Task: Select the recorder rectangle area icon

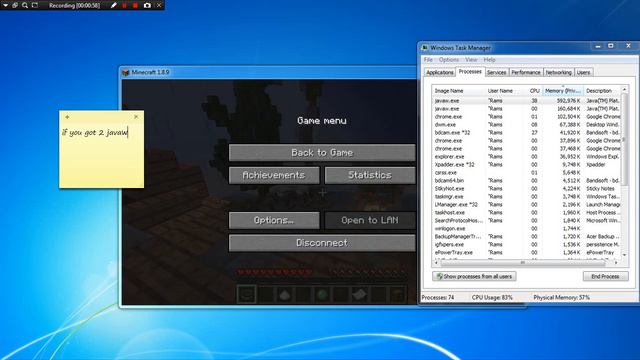Action: tap(35, 5)
